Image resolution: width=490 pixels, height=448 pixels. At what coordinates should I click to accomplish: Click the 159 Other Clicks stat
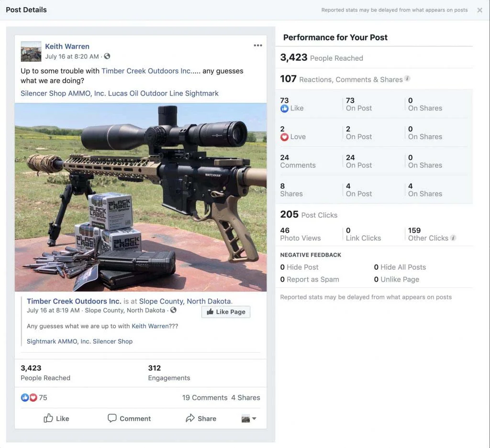click(428, 234)
